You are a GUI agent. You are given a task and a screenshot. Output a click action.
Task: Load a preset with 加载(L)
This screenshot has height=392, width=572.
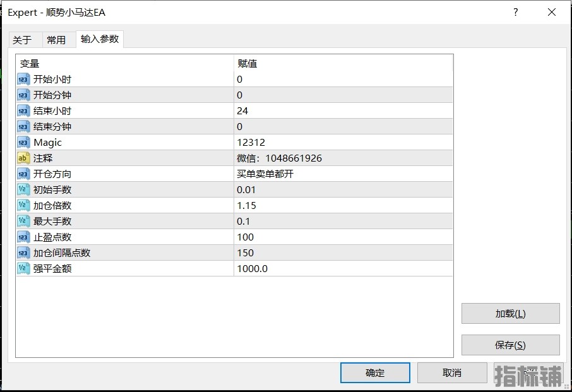(x=510, y=313)
